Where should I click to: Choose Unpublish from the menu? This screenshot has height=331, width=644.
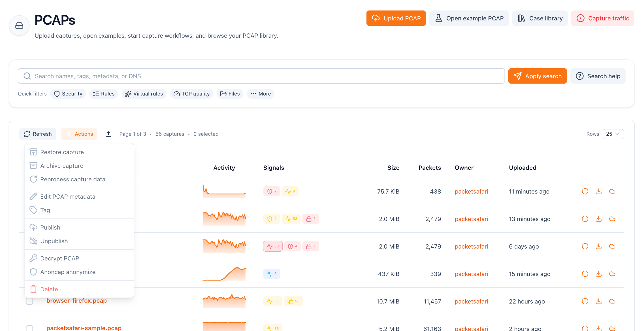pyautogui.click(x=79, y=241)
